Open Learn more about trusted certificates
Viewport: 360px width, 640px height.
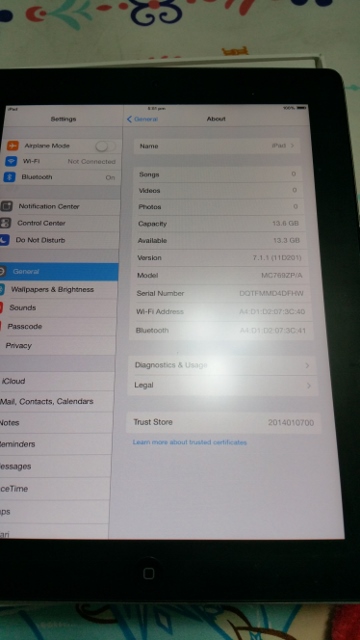click(190, 442)
